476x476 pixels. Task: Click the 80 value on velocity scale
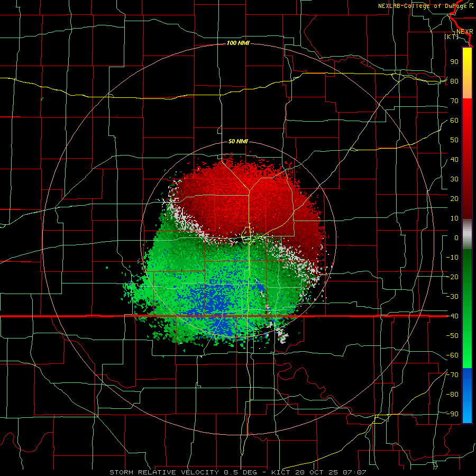tap(454, 81)
